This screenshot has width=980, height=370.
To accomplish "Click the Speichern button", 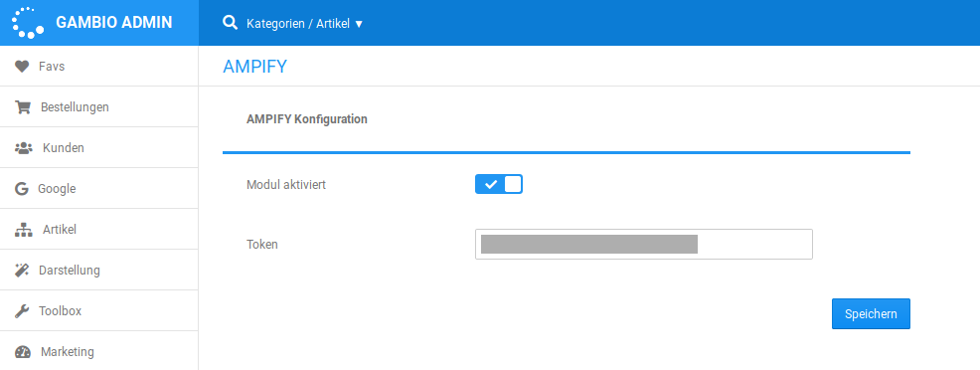I will click(x=871, y=313).
